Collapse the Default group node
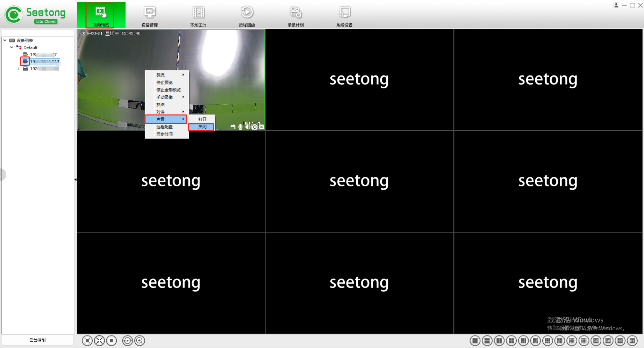 12,47
